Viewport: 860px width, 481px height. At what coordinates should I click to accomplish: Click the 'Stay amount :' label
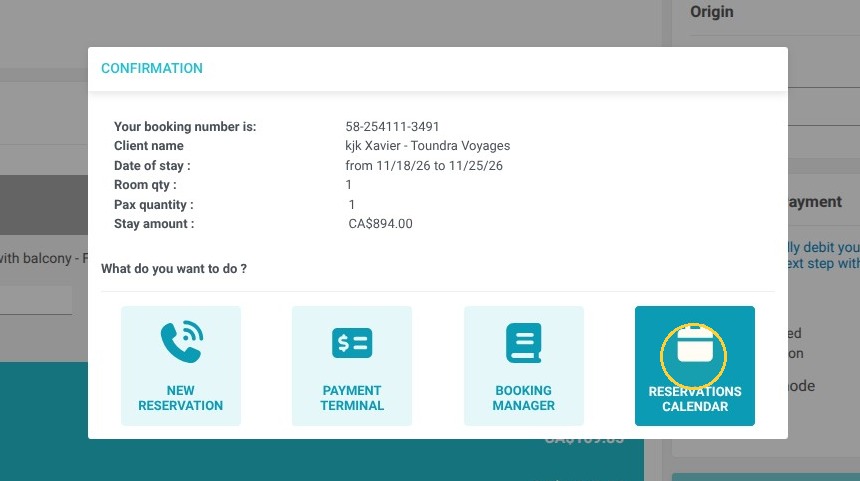pos(154,224)
